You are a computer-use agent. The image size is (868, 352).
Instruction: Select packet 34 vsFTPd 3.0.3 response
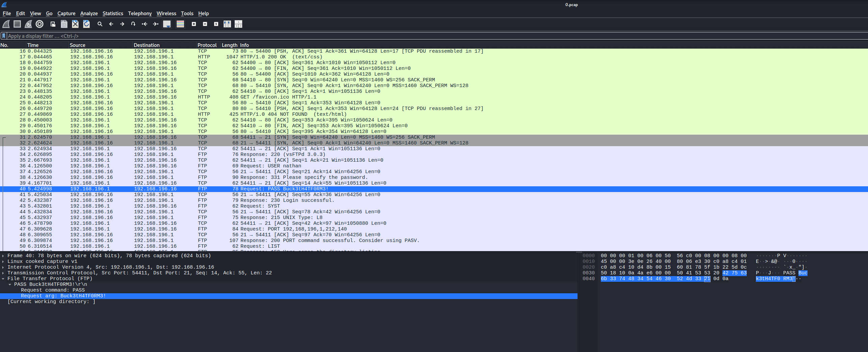tap(434, 155)
